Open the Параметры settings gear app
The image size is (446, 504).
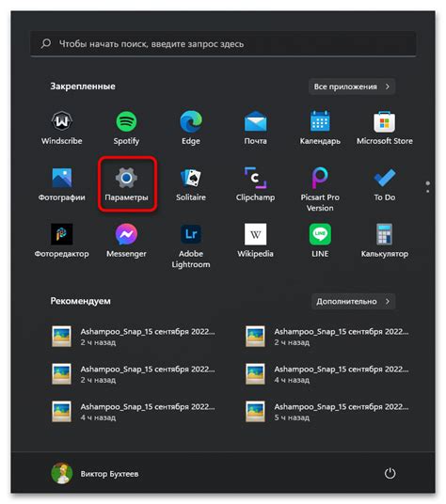tap(126, 183)
